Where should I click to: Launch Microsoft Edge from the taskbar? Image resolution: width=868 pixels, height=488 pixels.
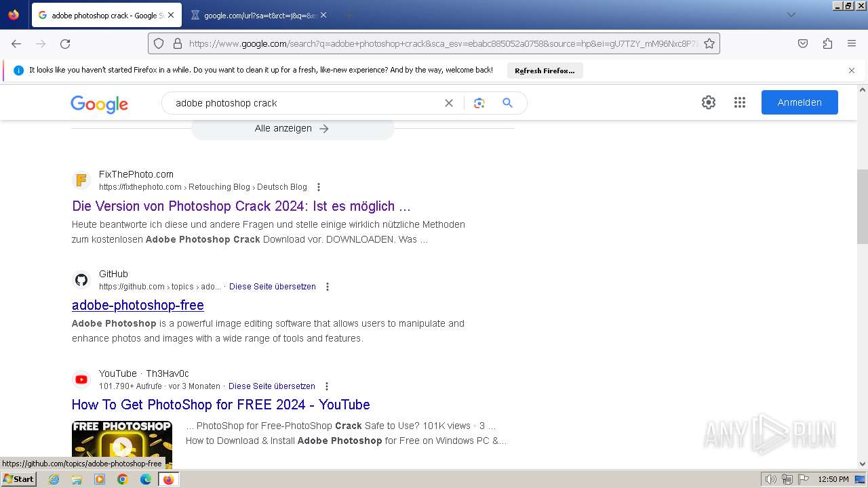click(x=146, y=479)
